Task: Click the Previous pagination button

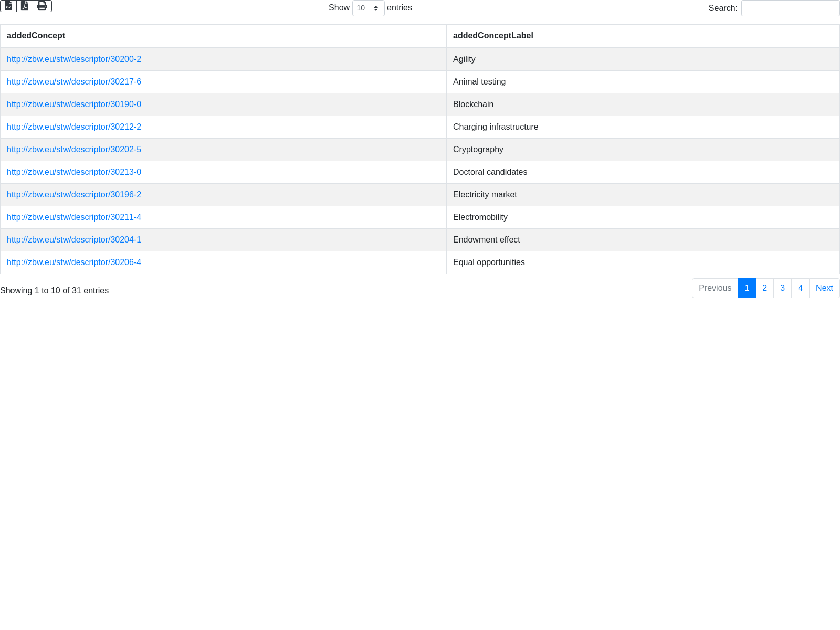Action: pyautogui.click(x=715, y=288)
